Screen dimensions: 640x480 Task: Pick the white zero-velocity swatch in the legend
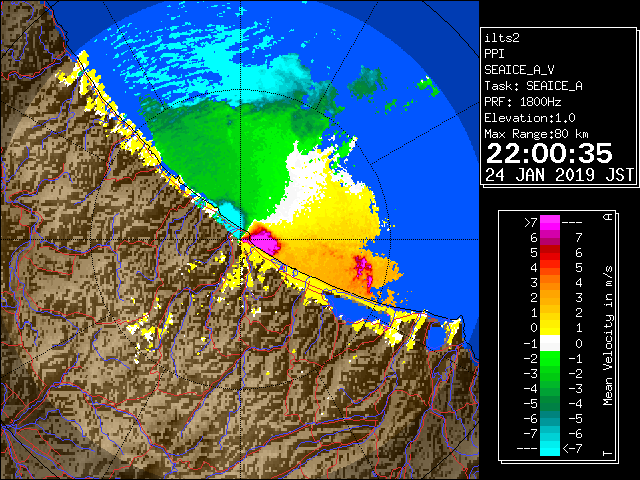[x=550, y=343]
